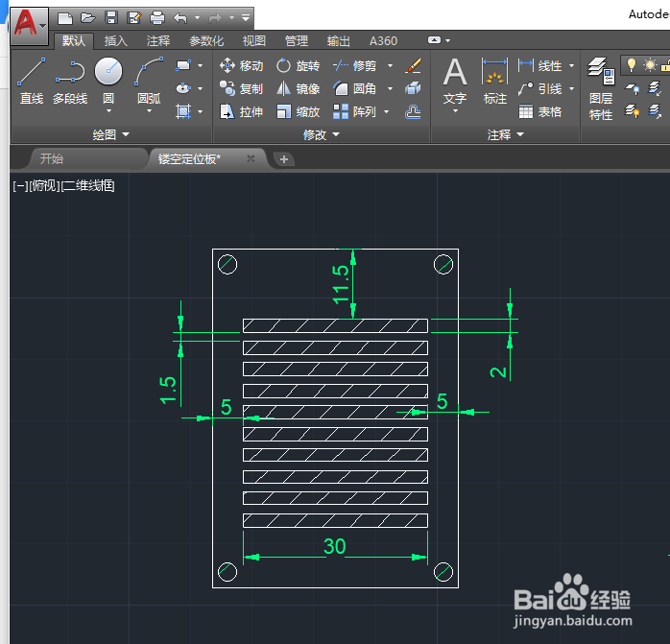Click the [二维线框] visual style label
The height and width of the screenshot is (644, 670).
(87, 186)
